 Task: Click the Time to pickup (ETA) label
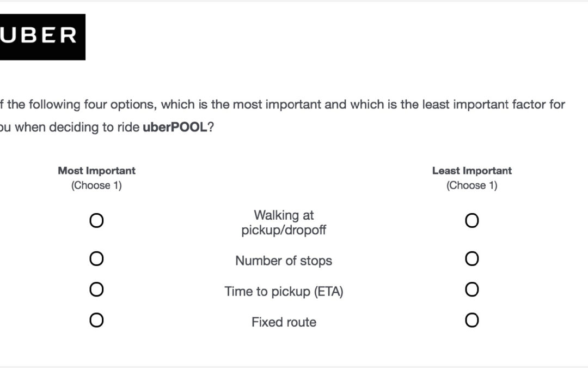pyautogui.click(x=284, y=291)
